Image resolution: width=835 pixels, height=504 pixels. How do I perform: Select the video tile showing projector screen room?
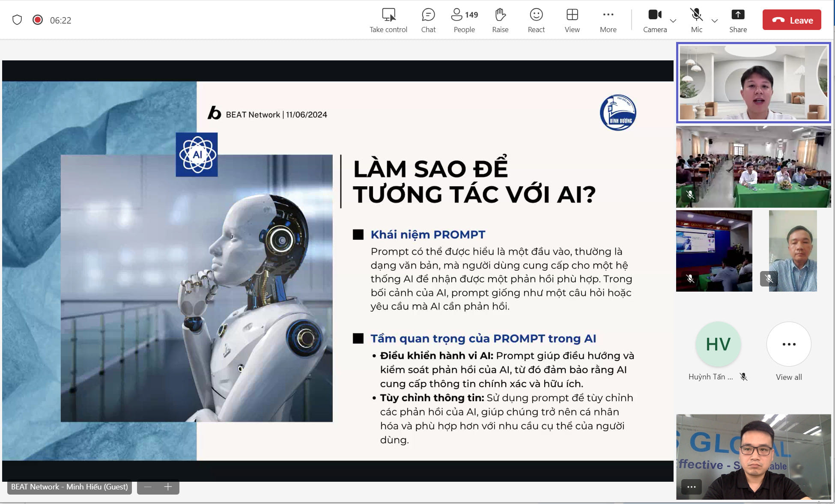pos(714,251)
